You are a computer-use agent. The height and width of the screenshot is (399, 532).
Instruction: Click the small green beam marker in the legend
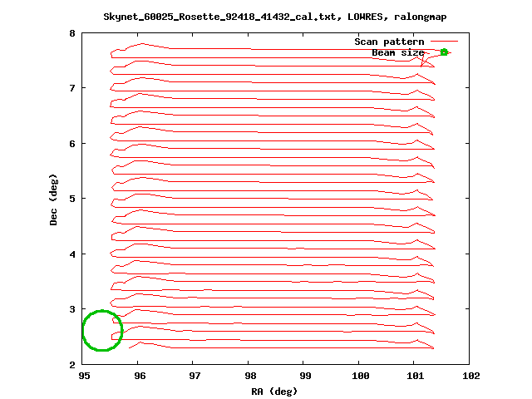click(x=444, y=52)
